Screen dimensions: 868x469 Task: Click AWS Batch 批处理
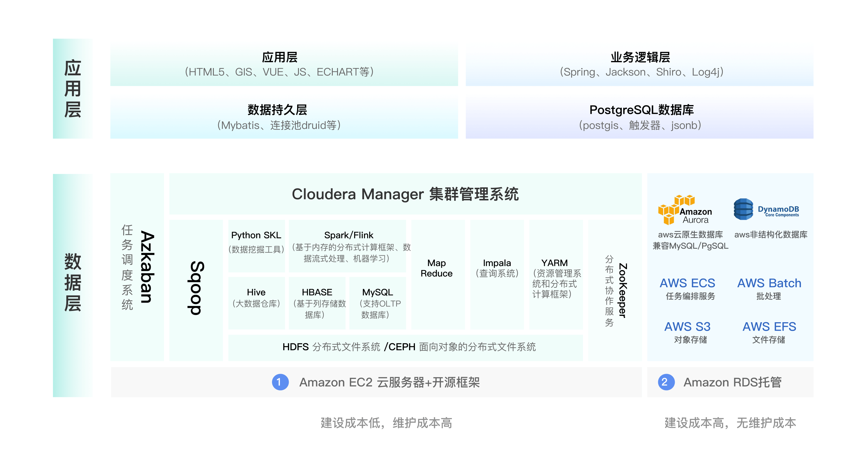[769, 289]
